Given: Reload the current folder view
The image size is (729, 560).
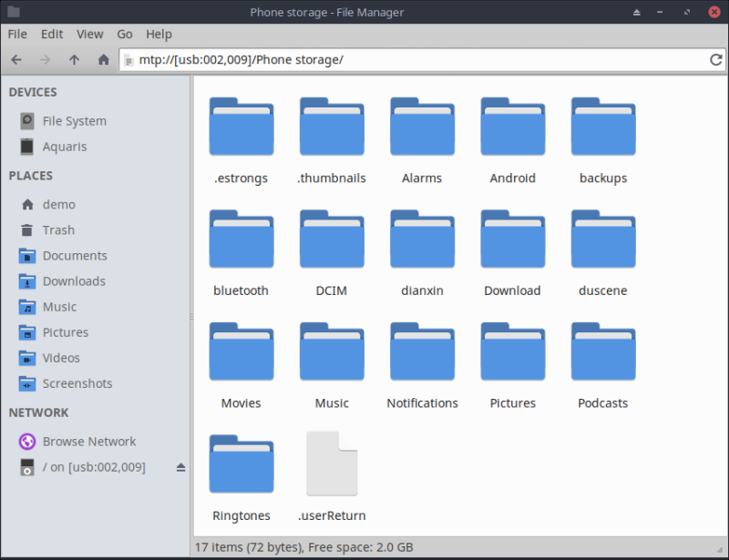Looking at the screenshot, I should click(x=716, y=60).
